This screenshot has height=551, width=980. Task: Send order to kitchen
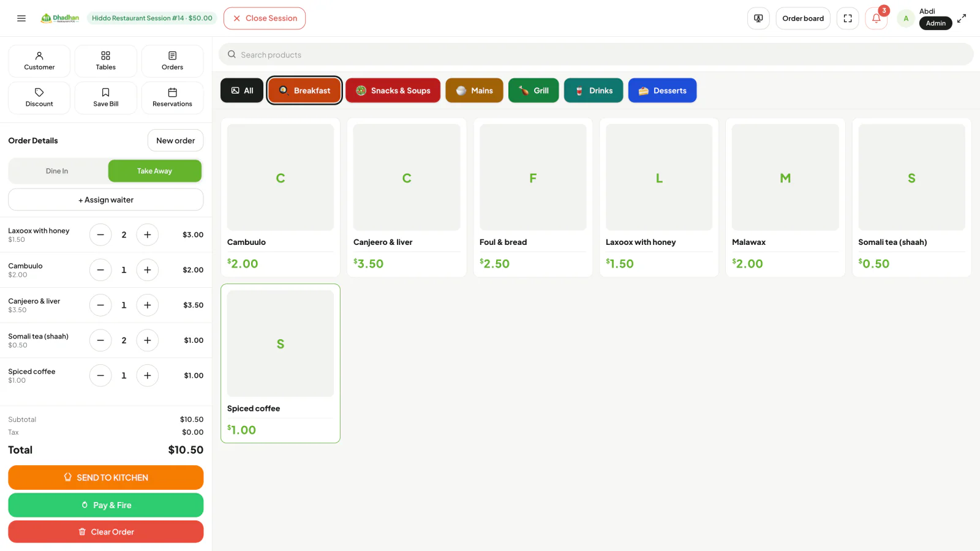coord(106,478)
